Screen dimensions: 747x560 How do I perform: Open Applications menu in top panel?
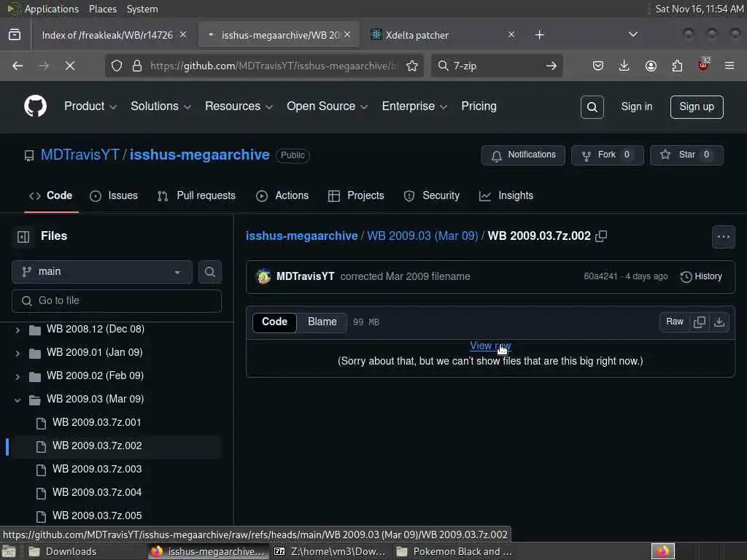43,9
